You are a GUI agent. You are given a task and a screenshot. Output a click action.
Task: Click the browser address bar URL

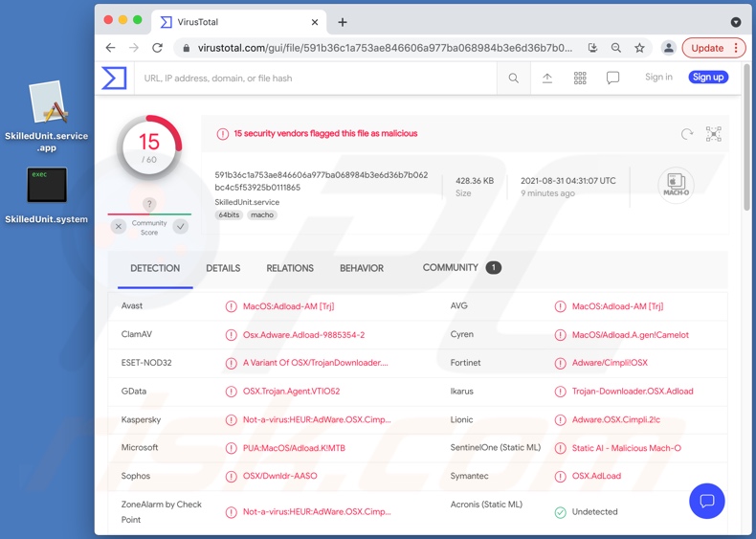(x=386, y=48)
